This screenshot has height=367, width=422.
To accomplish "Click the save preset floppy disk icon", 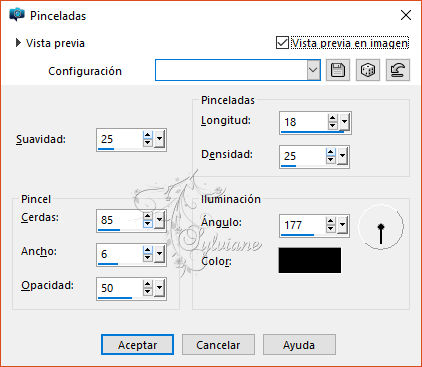I will tap(338, 70).
